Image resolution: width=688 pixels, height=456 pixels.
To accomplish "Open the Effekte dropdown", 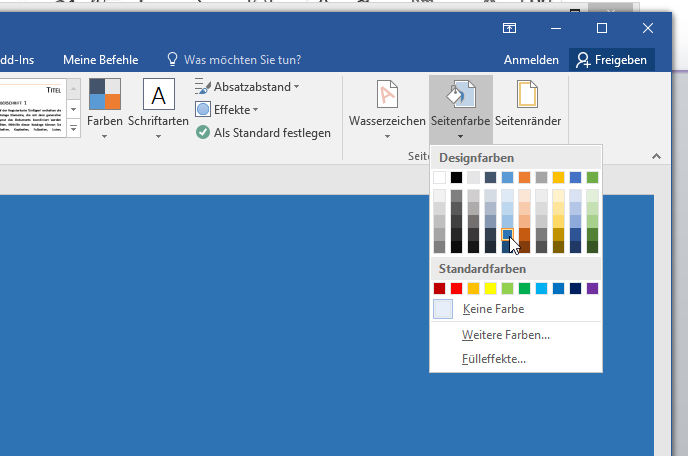I will click(x=226, y=110).
